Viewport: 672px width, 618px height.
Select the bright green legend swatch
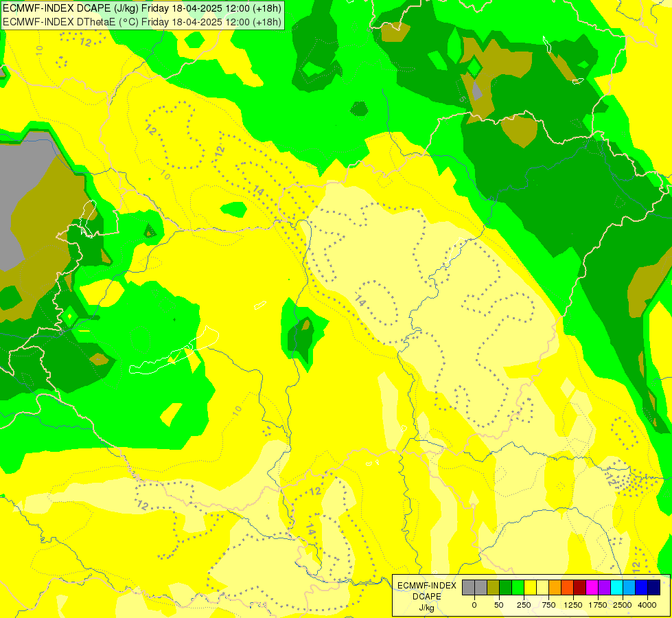[x=518, y=587]
